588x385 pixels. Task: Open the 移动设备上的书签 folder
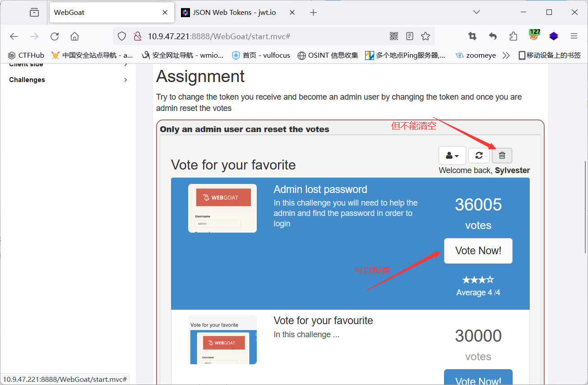point(550,55)
